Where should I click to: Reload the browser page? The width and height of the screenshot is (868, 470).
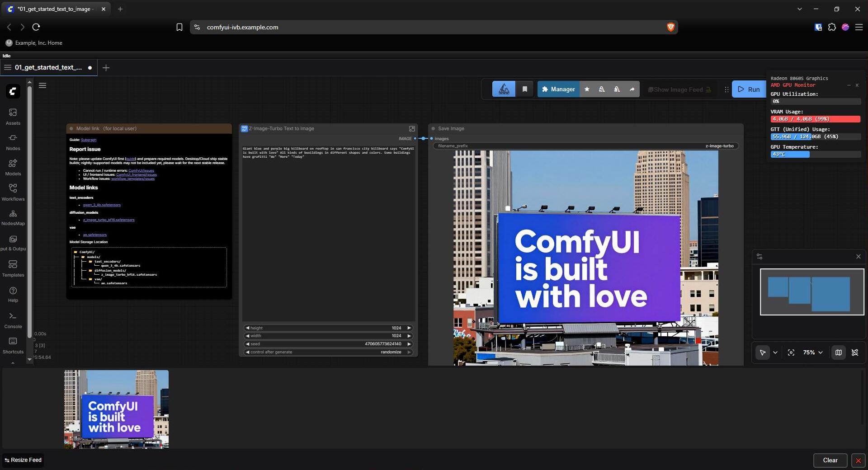coord(36,27)
